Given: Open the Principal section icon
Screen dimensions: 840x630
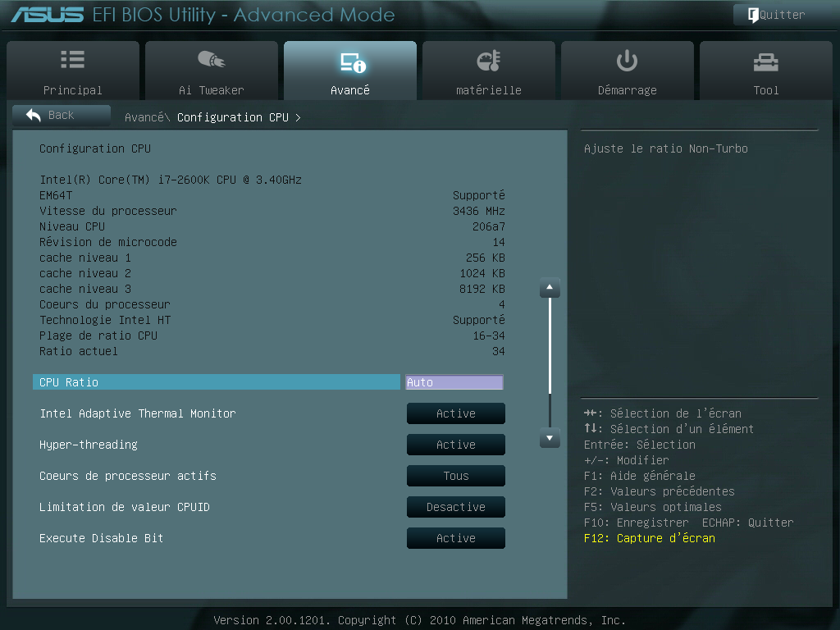Looking at the screenshot, I should [x=72, y=59].
